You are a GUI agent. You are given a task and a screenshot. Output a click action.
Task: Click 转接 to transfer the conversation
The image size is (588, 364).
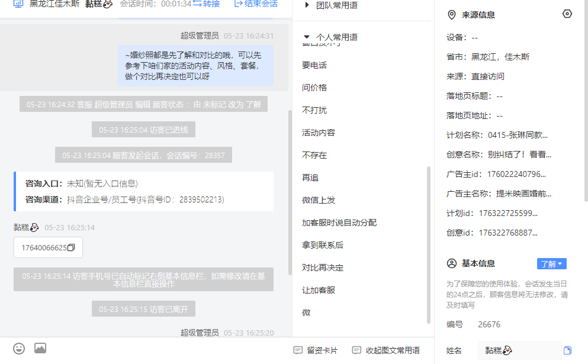pos(207,4)
